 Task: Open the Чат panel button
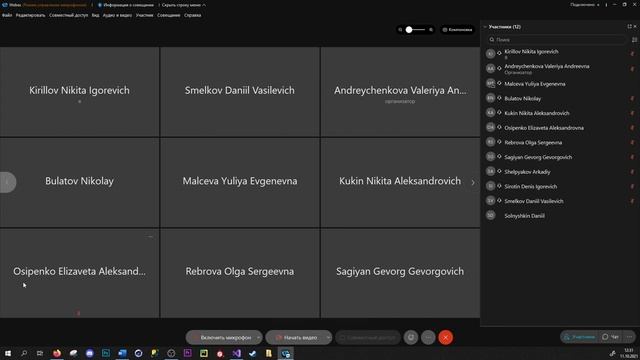[x=611, y=337]
